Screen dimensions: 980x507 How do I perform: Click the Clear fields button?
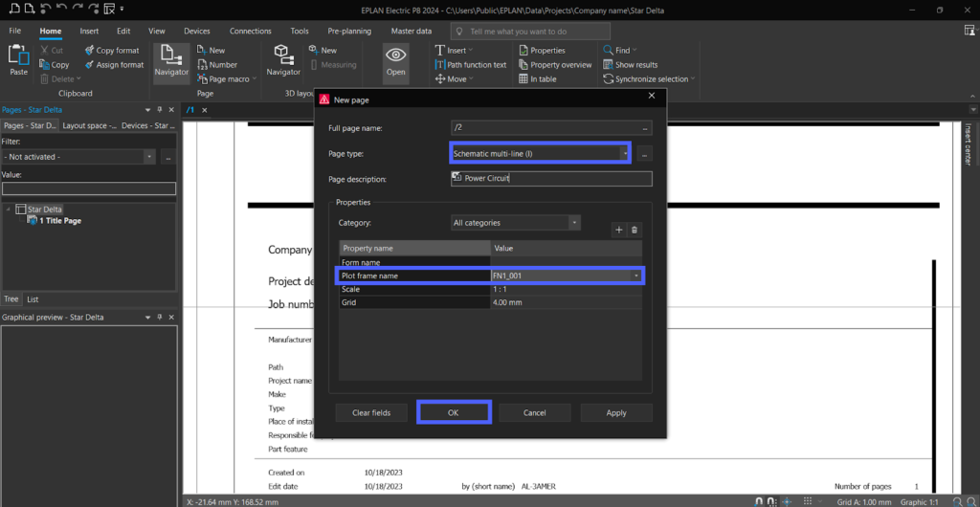(x=371, y=412)
